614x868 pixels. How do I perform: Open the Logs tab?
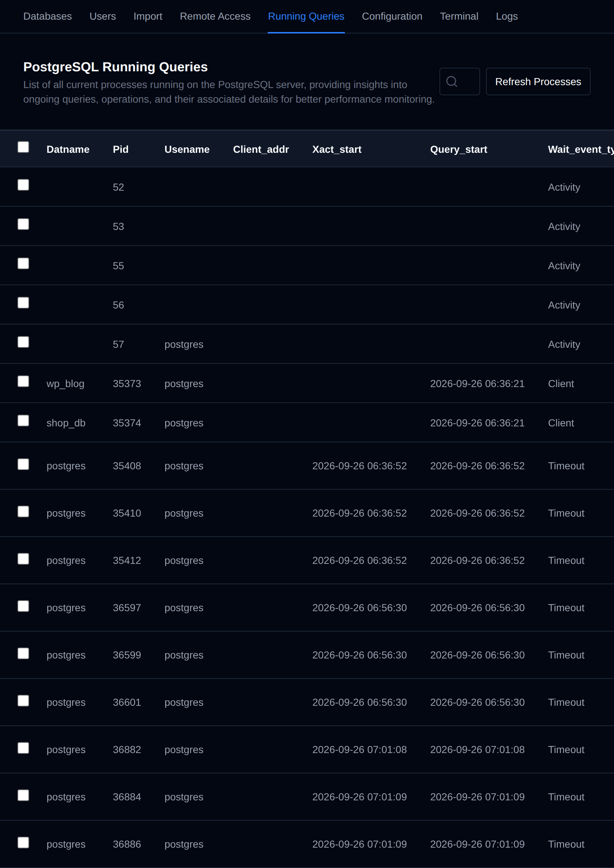click(x=507, y=16)
